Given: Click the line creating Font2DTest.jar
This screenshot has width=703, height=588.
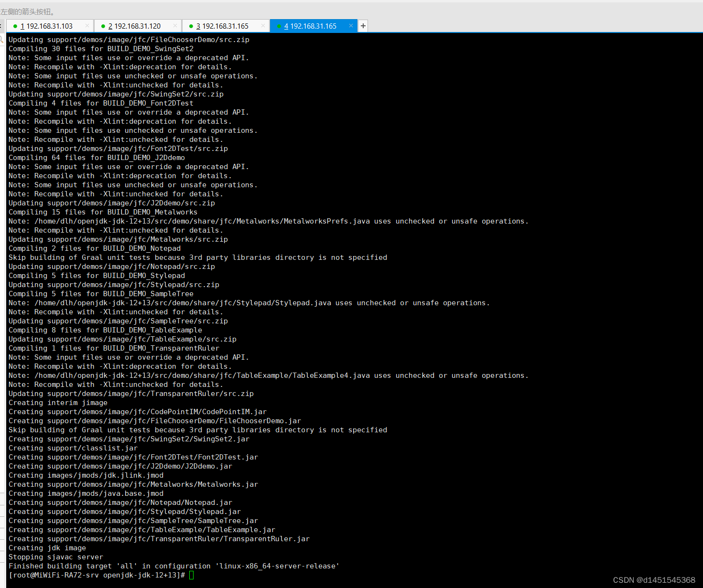Looking at the screenshot, I should pyautogui.click(x=133, y=457).
